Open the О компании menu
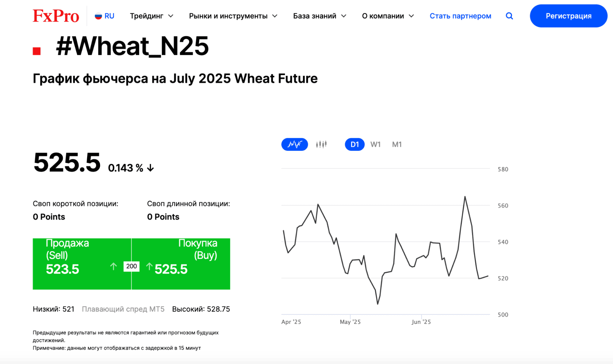 click(388, 16)
